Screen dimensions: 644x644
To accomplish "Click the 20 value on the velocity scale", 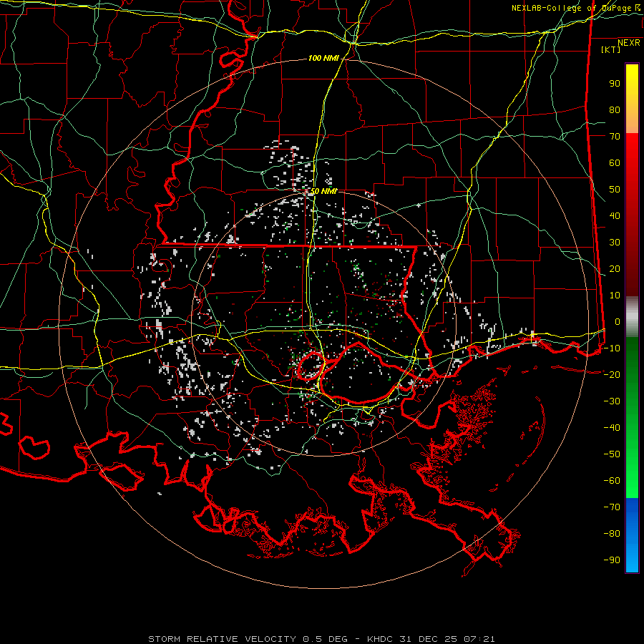I will pyautogui.click(x=615, y=269).
